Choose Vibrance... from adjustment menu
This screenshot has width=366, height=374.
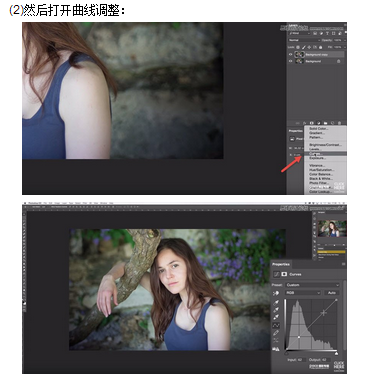pyautogui.click(x=317, y=166)
